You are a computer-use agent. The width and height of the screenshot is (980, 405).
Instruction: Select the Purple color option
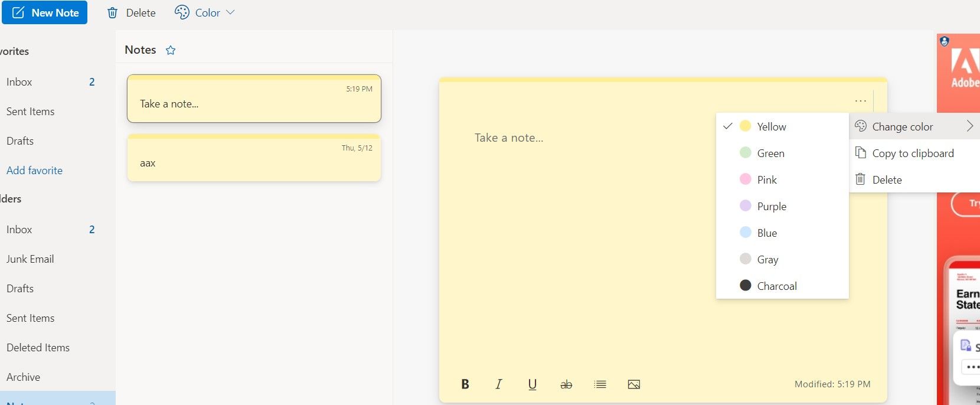(782, 206)
